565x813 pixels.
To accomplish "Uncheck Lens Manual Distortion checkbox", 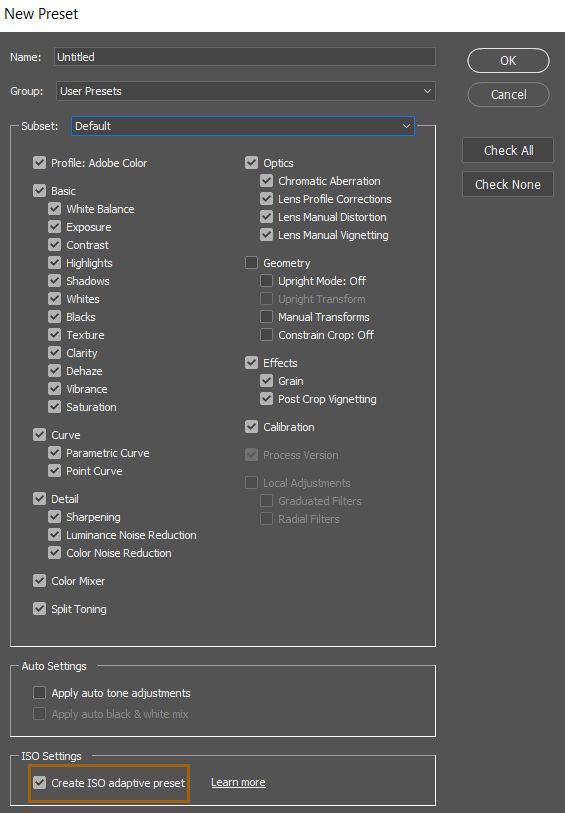I will [x=266, y=217].
